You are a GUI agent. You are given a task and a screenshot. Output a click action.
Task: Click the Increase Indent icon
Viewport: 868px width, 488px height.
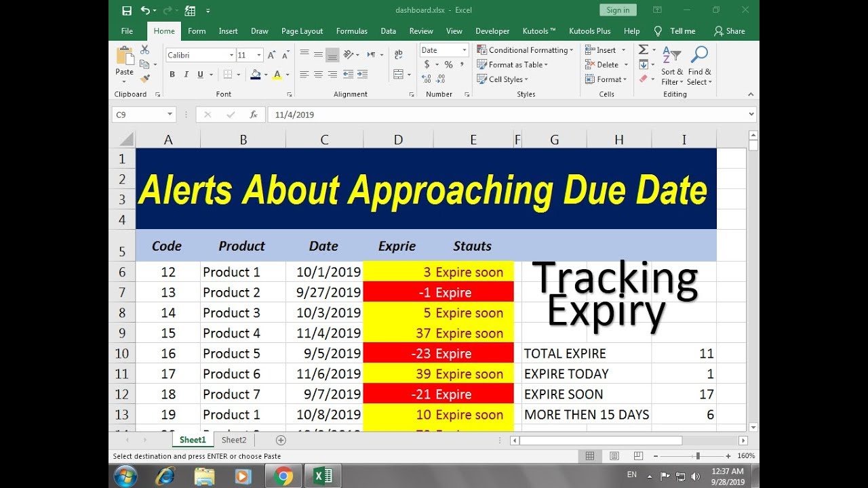click(x=363, y=75)
